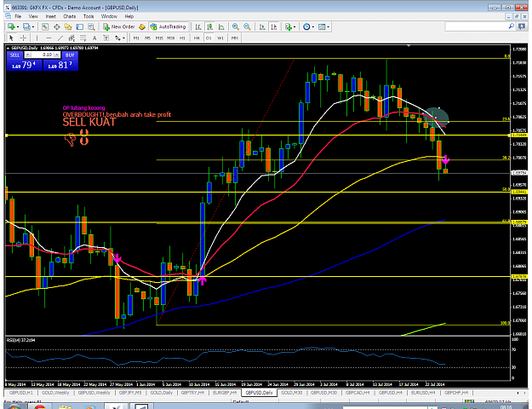Draw a vertical line tool
The height and width of the screenshot is (409, 532).
pos(37,37)
